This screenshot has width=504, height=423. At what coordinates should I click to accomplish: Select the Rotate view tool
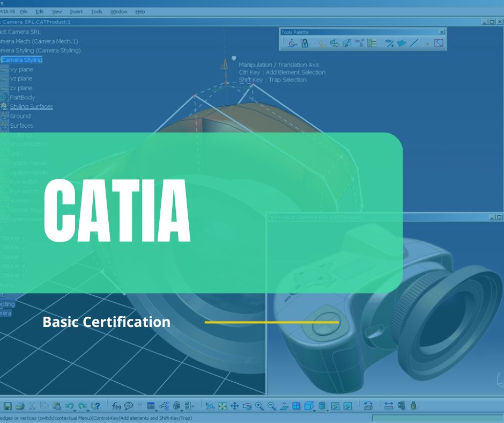(x=247, y=406)
